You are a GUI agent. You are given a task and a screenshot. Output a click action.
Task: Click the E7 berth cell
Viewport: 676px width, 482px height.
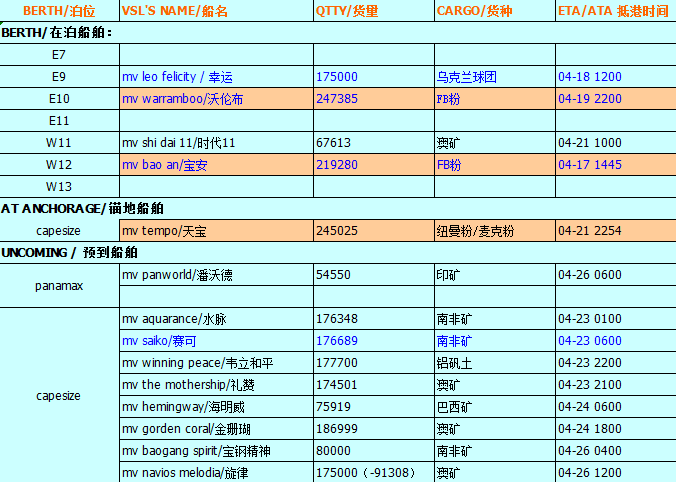(x=59, y=55)
